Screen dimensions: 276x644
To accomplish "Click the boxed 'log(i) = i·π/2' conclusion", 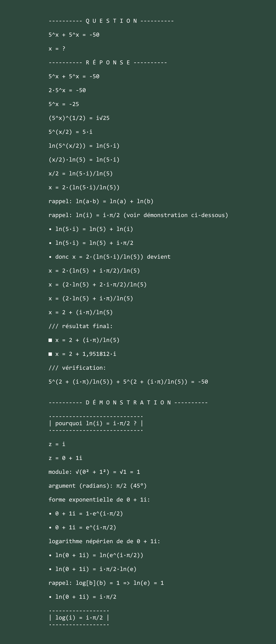I will tap(79, 617).
